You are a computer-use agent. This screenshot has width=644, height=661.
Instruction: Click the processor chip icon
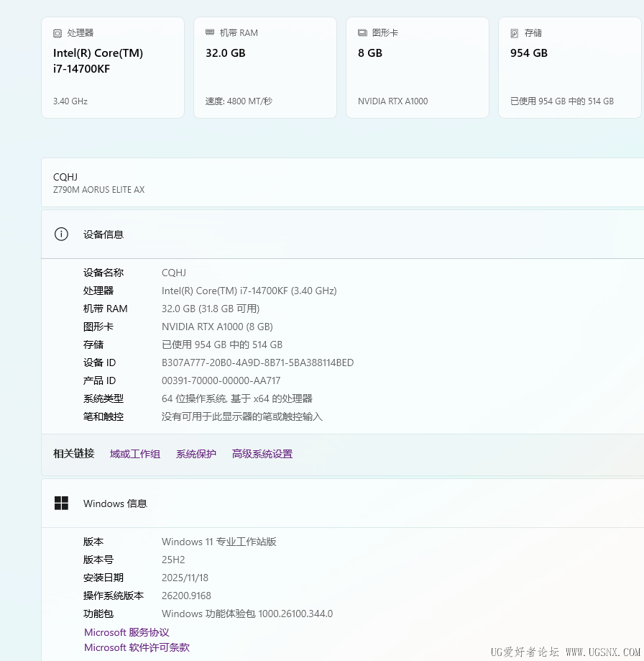57,33
